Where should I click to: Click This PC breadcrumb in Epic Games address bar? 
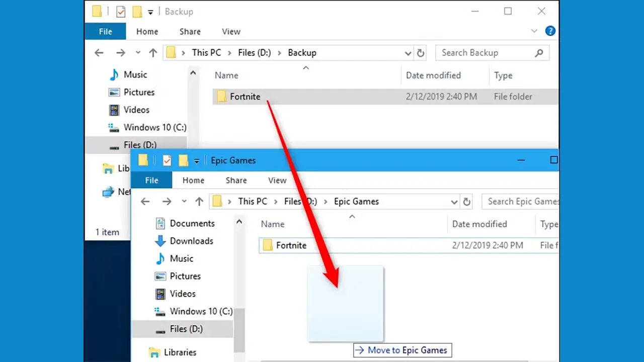(253, 202)
